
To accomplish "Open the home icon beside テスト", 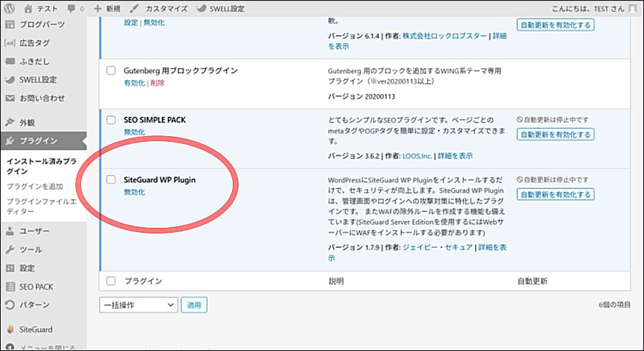I will (x=28, y=8).
